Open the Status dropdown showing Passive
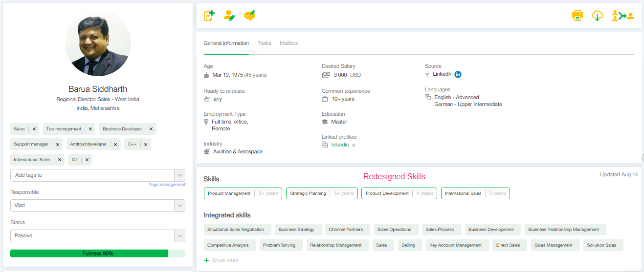Image resolution: width=644 pixels, height=272 pixels. coord(179,236)
